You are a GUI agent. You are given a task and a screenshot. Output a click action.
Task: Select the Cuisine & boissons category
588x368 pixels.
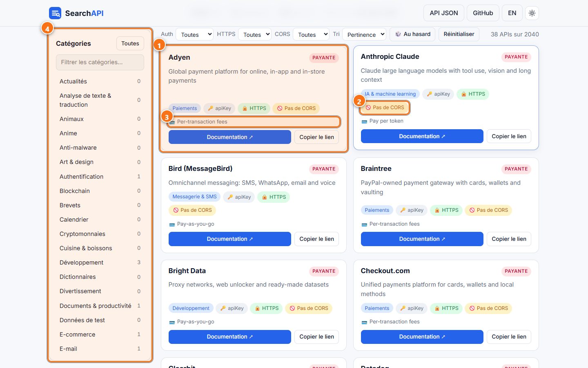coord(100,248)
